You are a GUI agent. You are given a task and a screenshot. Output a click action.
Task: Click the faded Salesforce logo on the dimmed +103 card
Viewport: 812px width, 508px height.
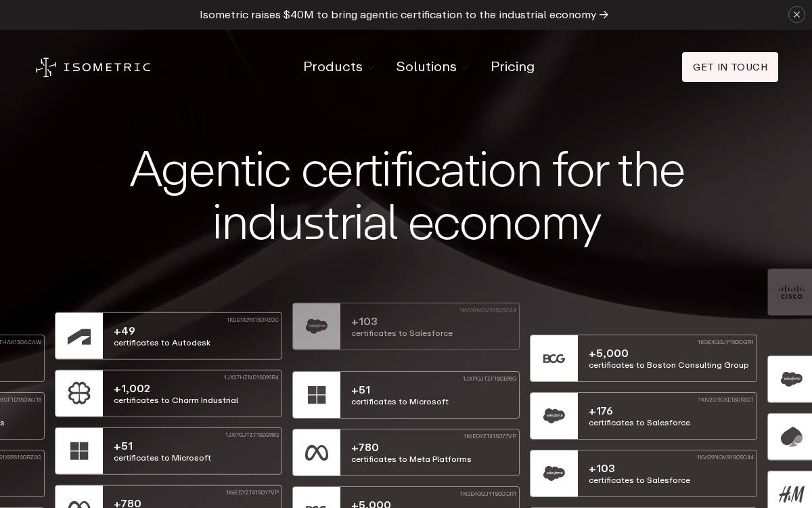pos(317,326)
